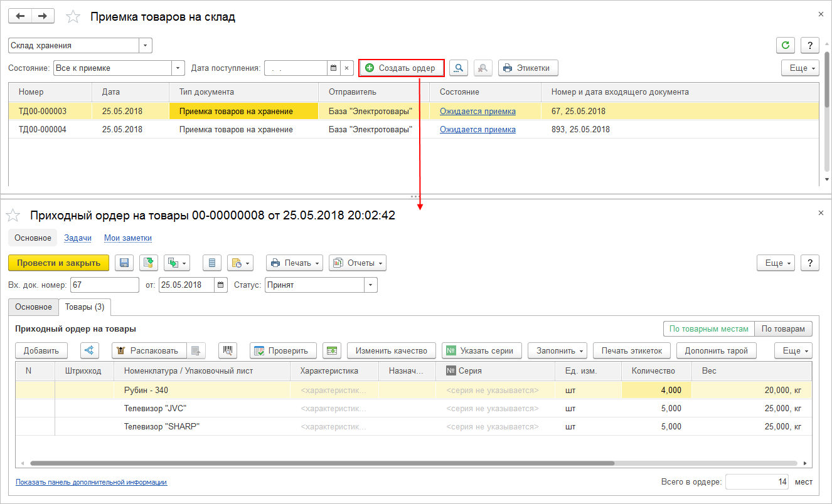Open the Печать dropdown menu
This screenshot has height=504, width=832.
tap(295, 263)
